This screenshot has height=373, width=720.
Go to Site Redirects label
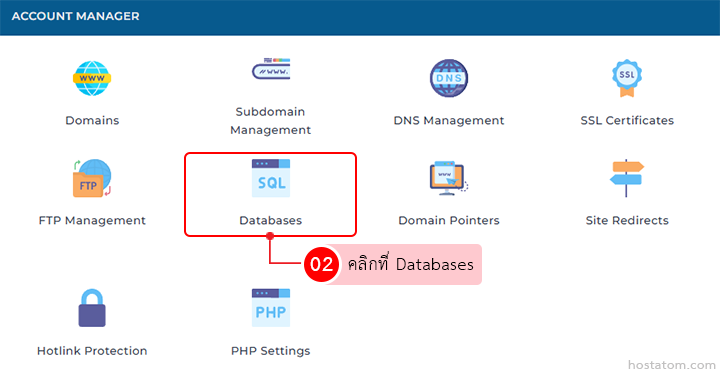[x=627, y=220]
